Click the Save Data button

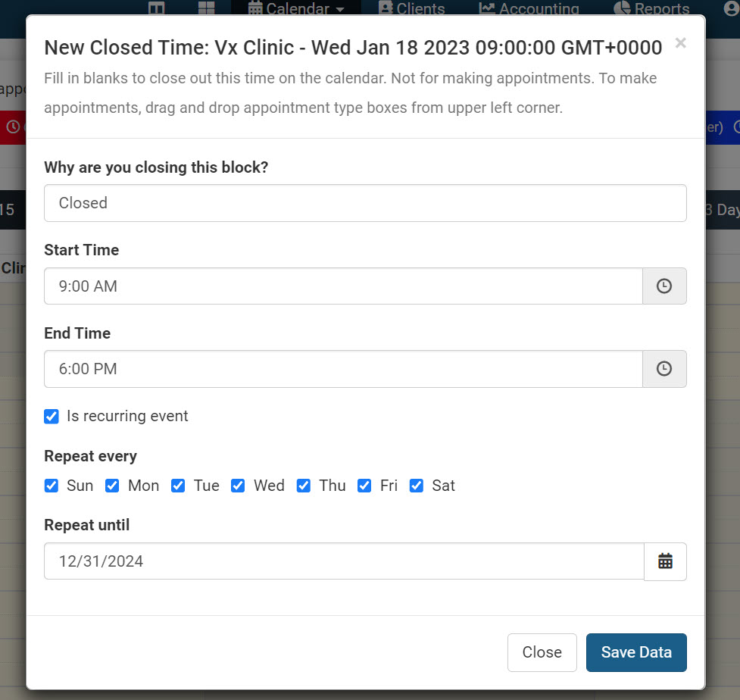pos(636,652)
